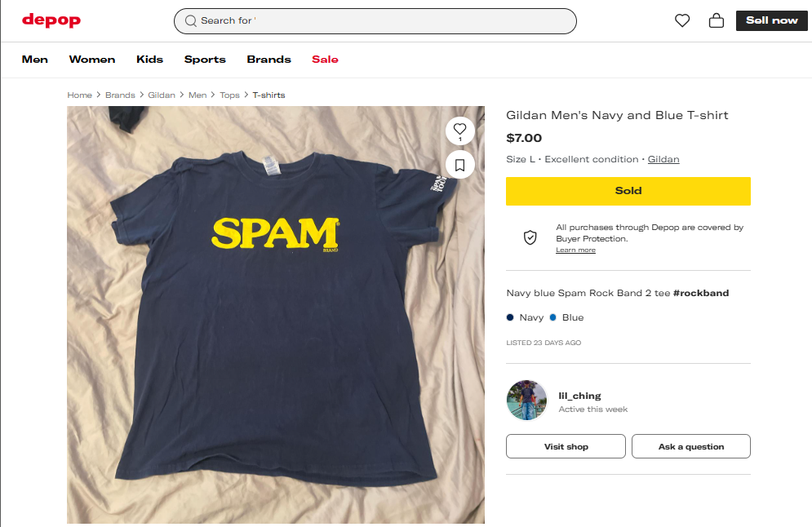Open the shopping bag icon
Screen dimensions: 812x527
(x=717, y=20)
